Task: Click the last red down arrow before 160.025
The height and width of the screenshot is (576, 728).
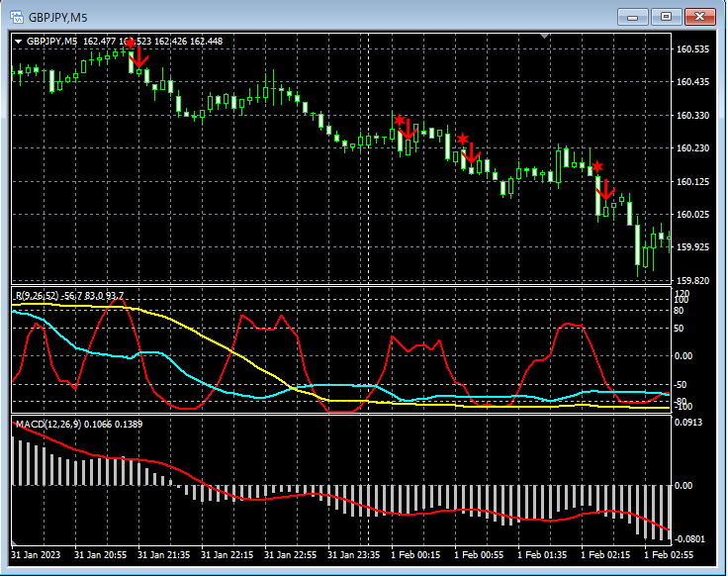Action: coord(607,191)
